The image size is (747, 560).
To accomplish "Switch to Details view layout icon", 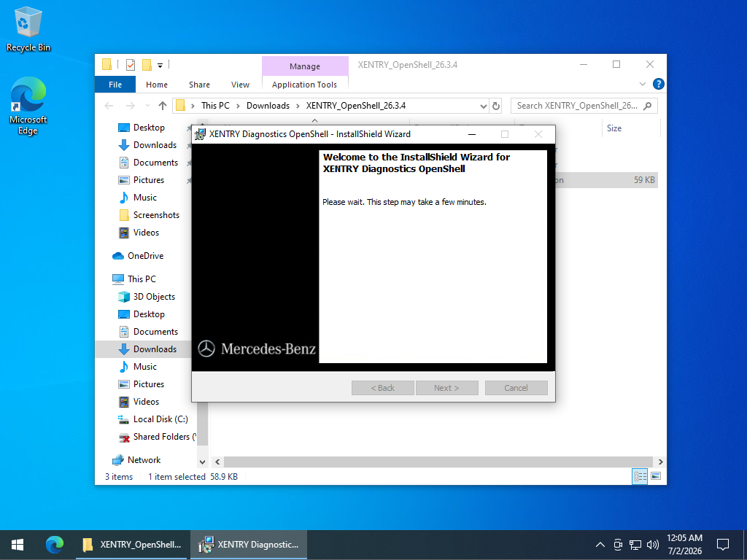I will pyautogui.click(x=640, y=476).
